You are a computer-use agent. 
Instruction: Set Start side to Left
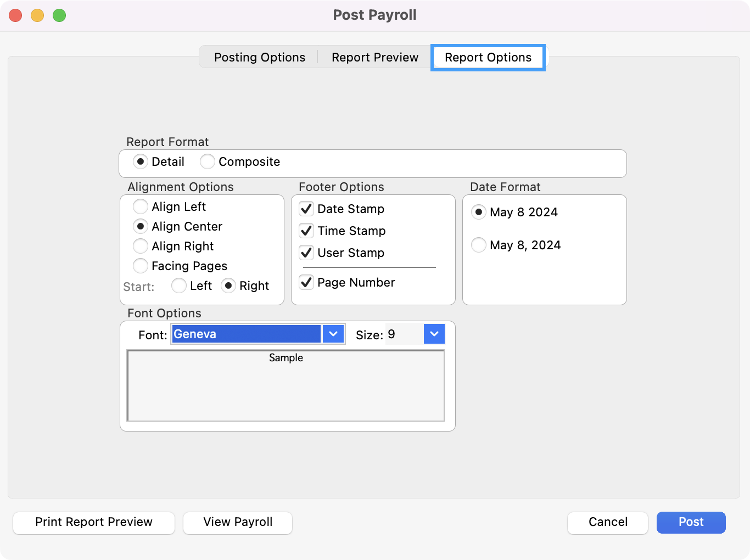click(179, 285)
